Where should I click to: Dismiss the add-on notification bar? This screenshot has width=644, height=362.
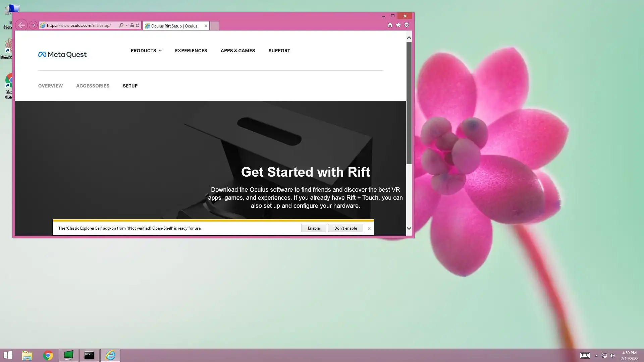click(x=369, y=229)
